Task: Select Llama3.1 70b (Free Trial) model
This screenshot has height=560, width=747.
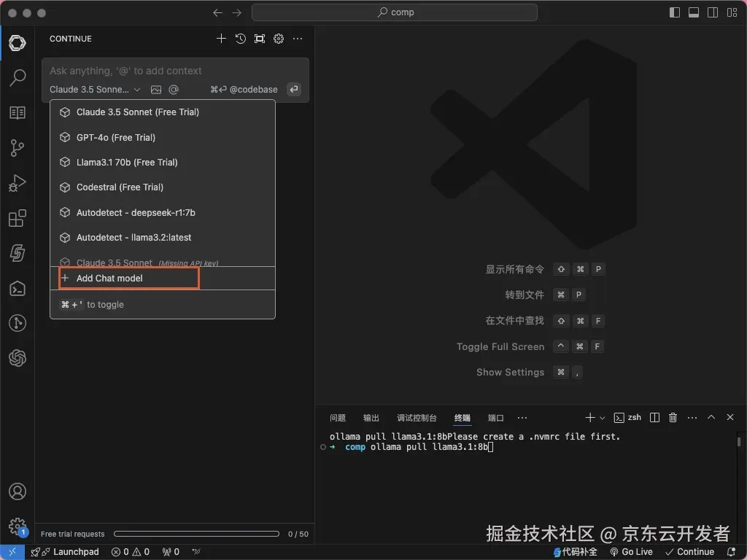Action: click(x=163, y=163)
